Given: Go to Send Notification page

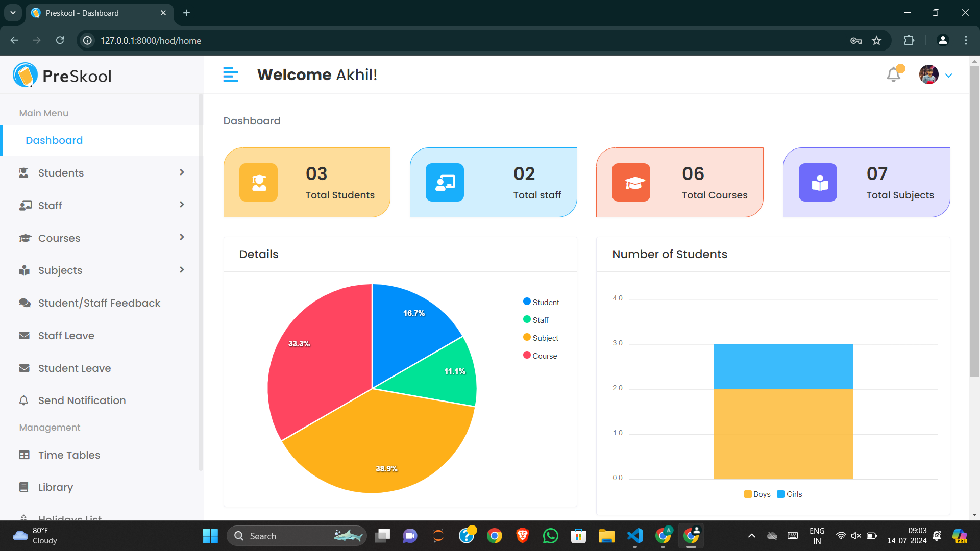Looking at the screenshot, I should click(82, 400).
